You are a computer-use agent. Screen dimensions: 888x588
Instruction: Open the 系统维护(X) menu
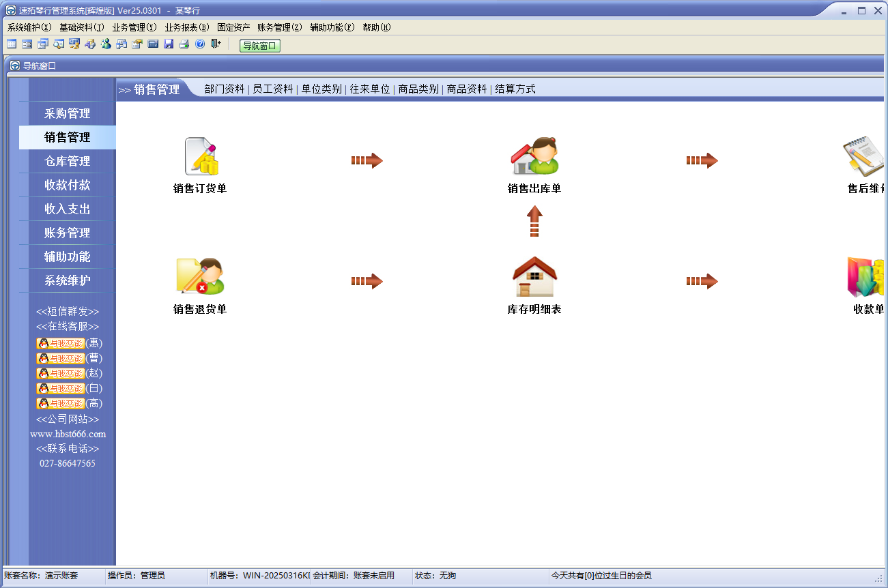pyautogui.click(x=29, y=27)
